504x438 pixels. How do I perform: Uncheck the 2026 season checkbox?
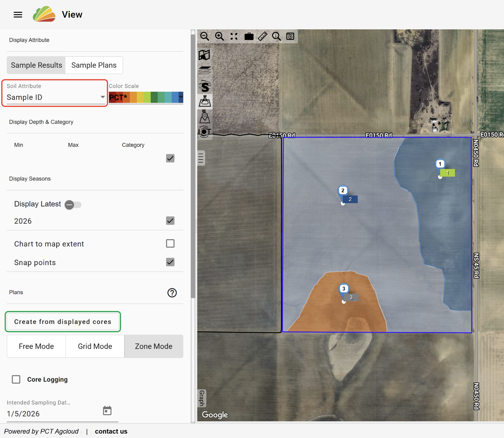tap(170, 221)
